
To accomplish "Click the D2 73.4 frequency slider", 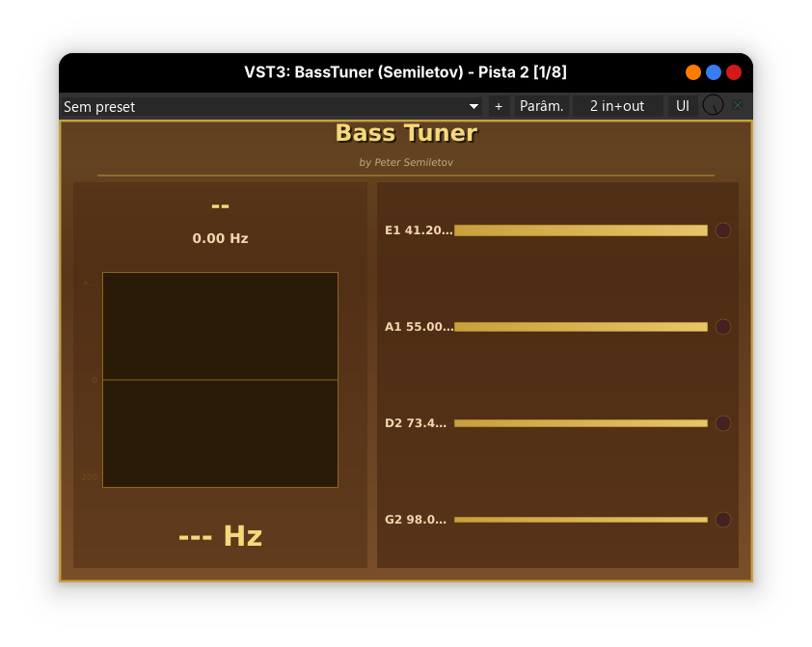I will [x=581, y=422].
